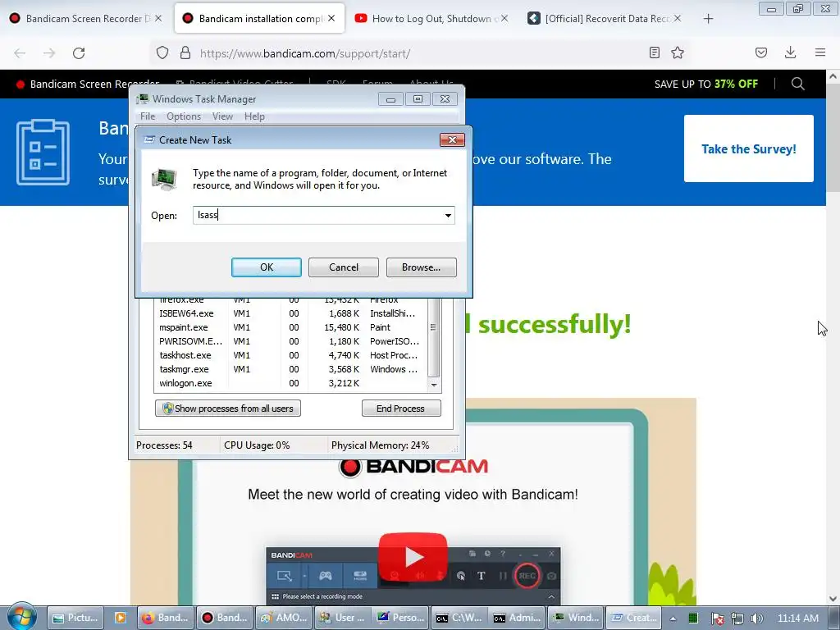Open the tracking protection shield icon
The height and width of the screenshot is (630, 840).
tap(162, 53)
